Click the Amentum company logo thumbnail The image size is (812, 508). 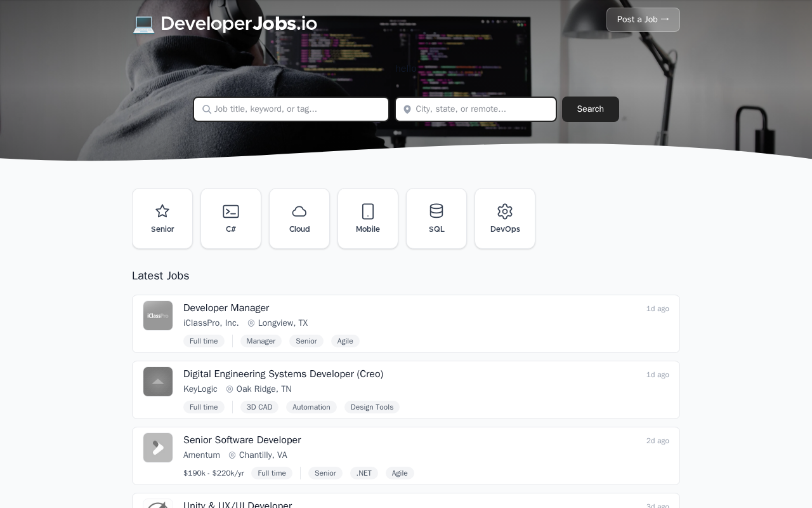pos(158,448)
